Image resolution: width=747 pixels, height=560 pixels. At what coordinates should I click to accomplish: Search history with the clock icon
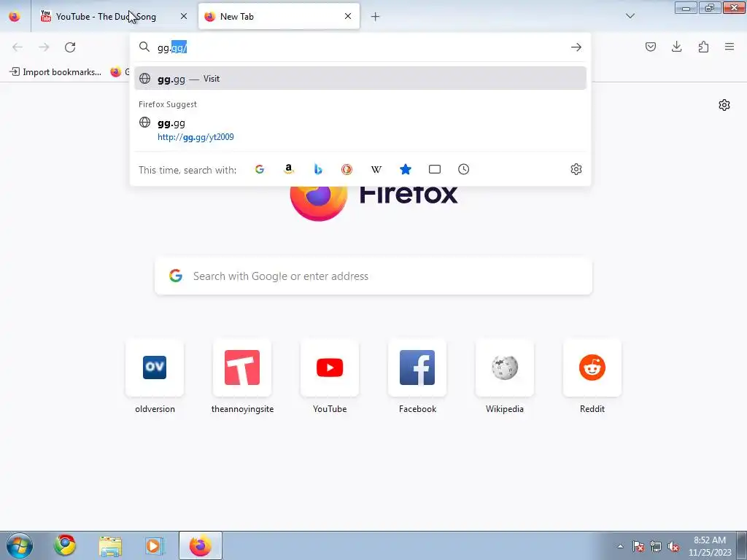[463, 169]
